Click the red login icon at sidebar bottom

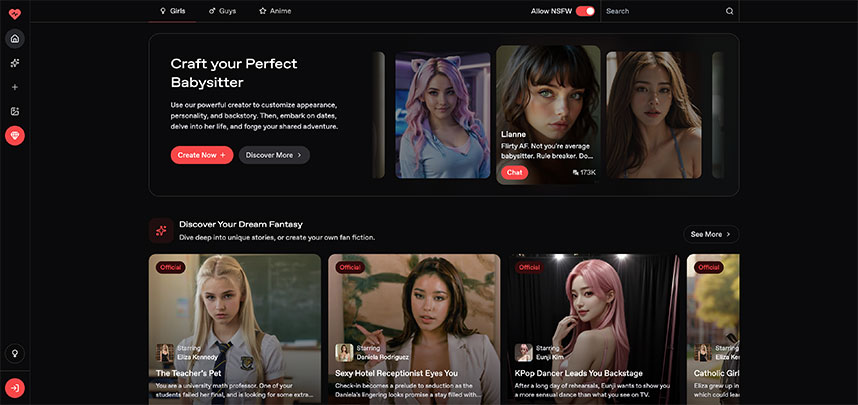pyautogui.click(x=15, y=387)
